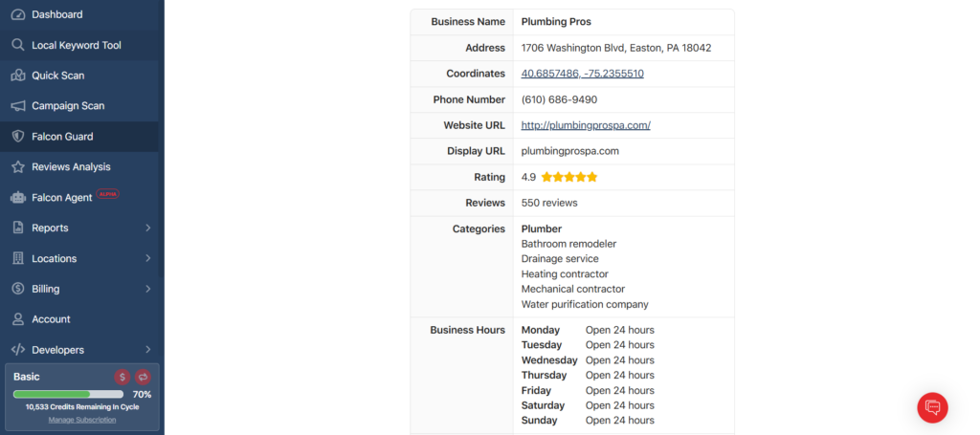Go to Reviews Analysis in the sidebar
Image resolution: width=980 pixels, height=435 pixels.
pyautogui.click(x=71, y=167)
